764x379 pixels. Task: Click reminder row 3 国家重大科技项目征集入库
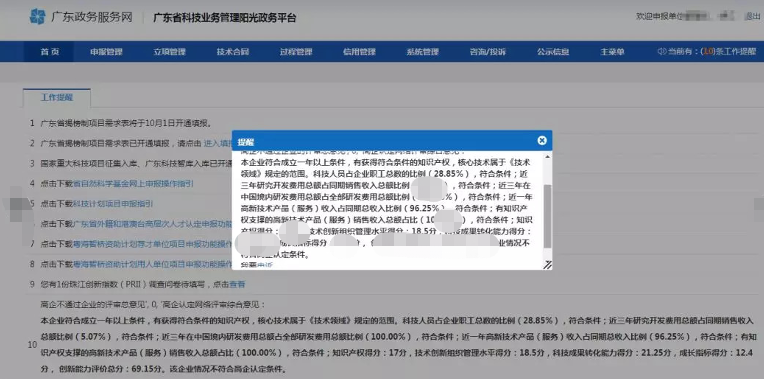point(136,164)
